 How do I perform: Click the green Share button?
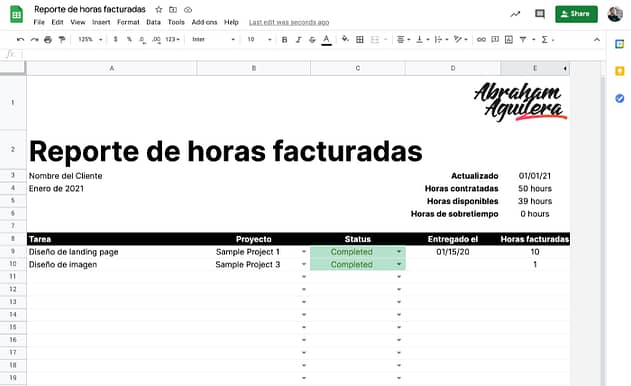576,14
